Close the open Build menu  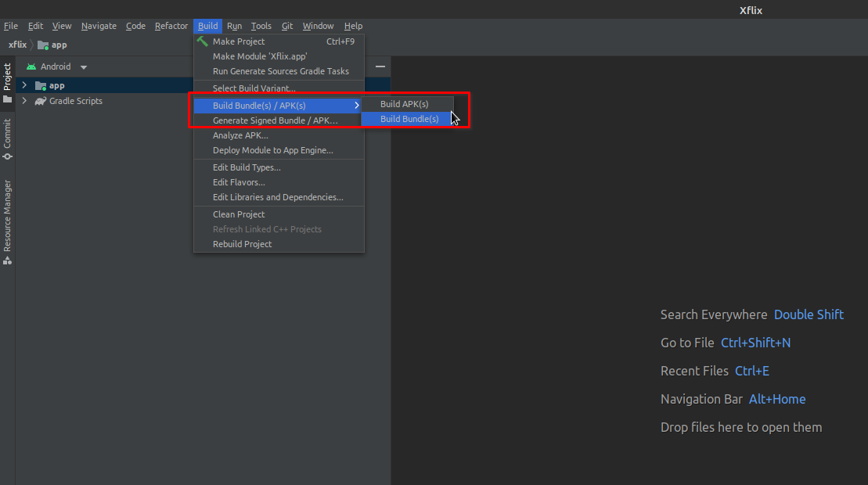pyautogui.click(x=207, y=26)
